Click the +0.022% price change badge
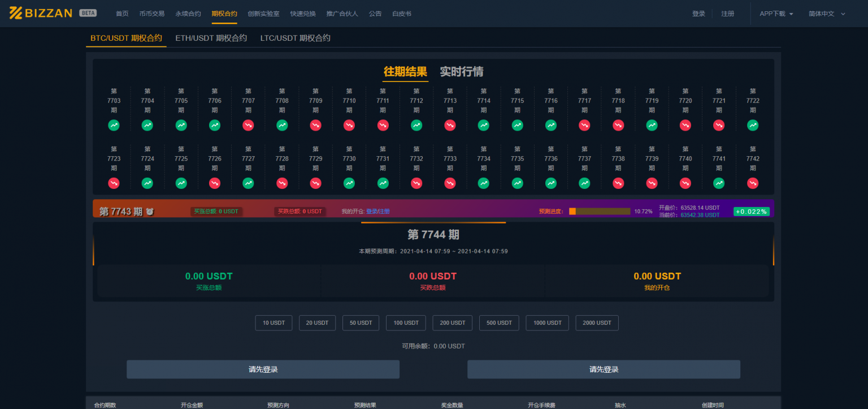868x409 pixels. (751, 212)
